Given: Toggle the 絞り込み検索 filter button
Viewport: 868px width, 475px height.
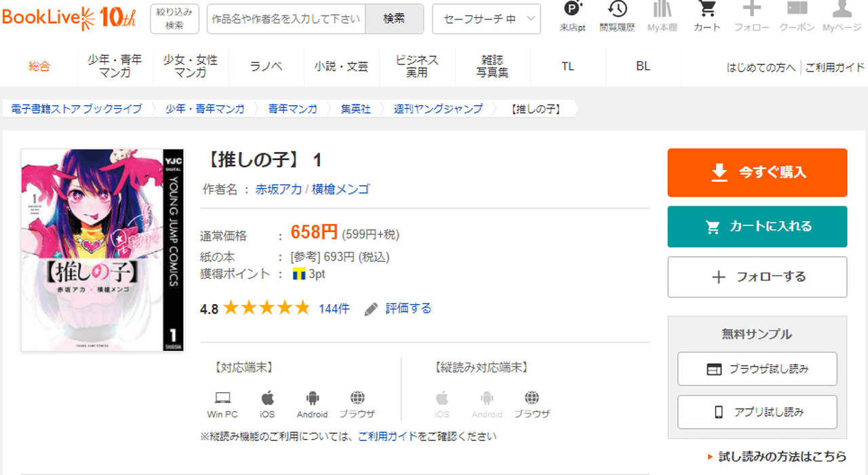Looking at the screenshot, I should (x=174, y=19).
